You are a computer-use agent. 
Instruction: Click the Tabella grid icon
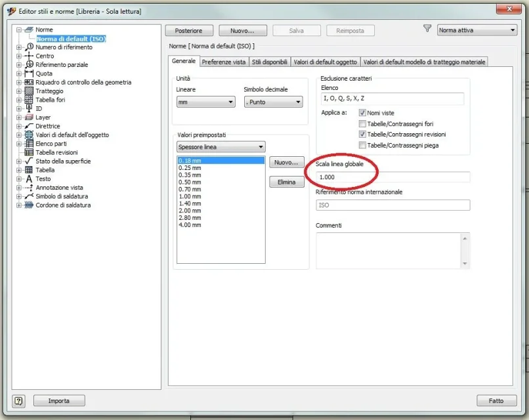pyautogui.click(x=29, y=170)
